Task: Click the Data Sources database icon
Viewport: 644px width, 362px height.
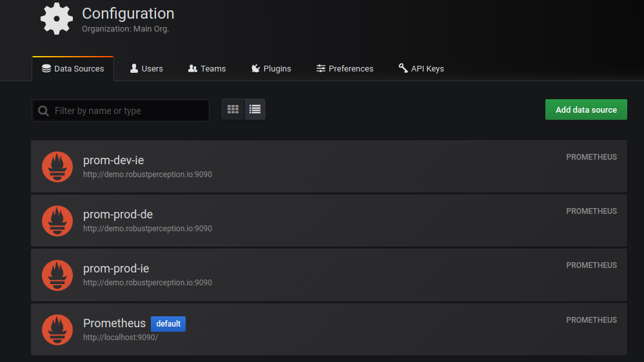Action: [46, 68]
